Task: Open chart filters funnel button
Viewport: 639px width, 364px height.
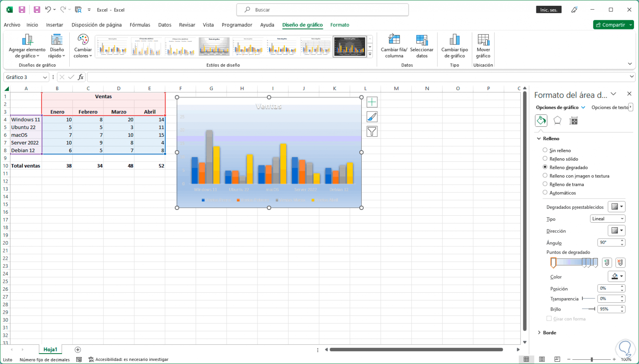Action: click(372, 132)
